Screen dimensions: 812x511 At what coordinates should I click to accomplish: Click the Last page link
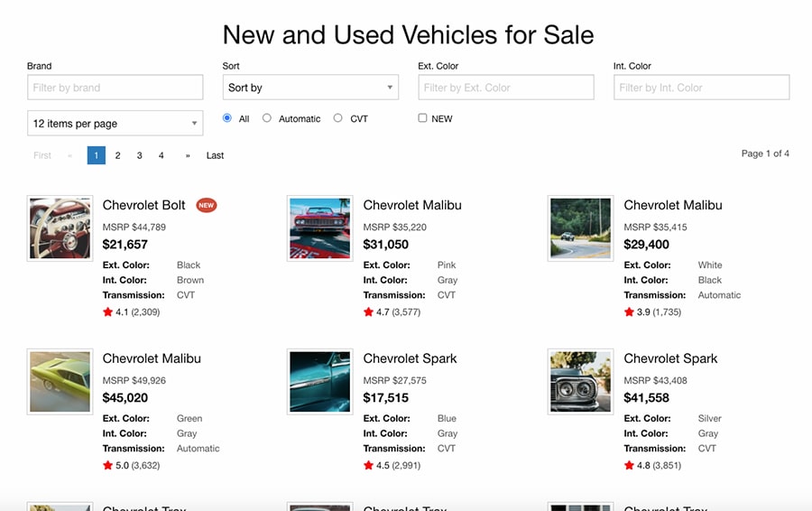(x=215, y=155)
